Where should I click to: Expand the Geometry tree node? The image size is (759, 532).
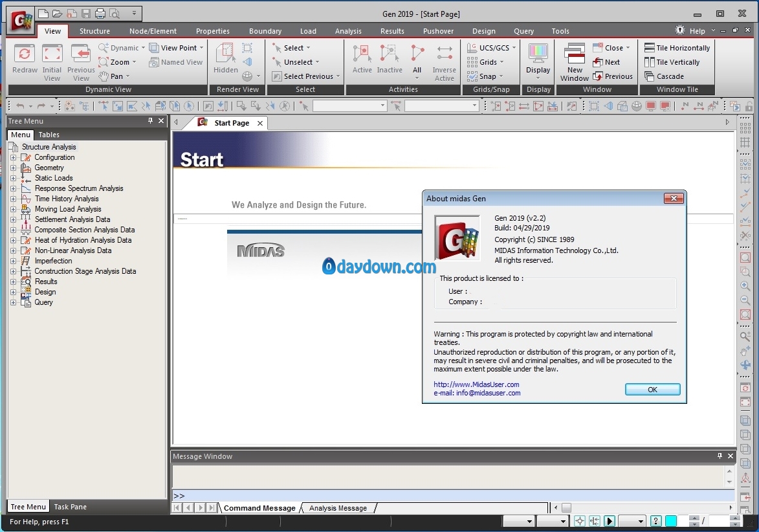click(x=14, y=168)
